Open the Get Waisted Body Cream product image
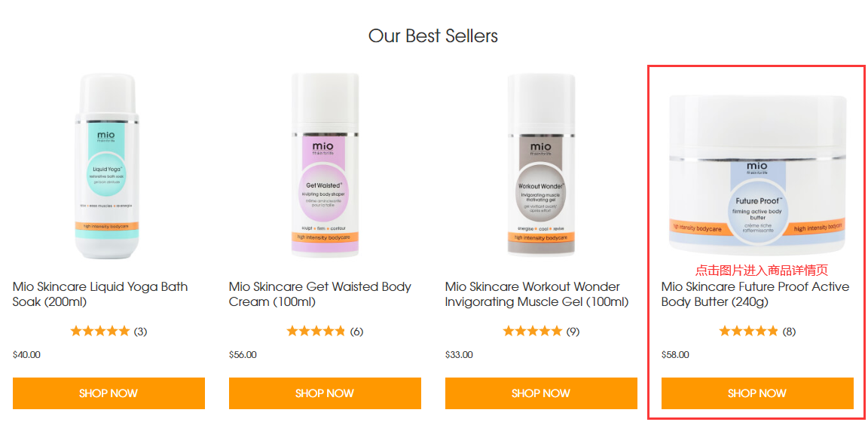This screenshot has height=422, width=868. [325, 165]
